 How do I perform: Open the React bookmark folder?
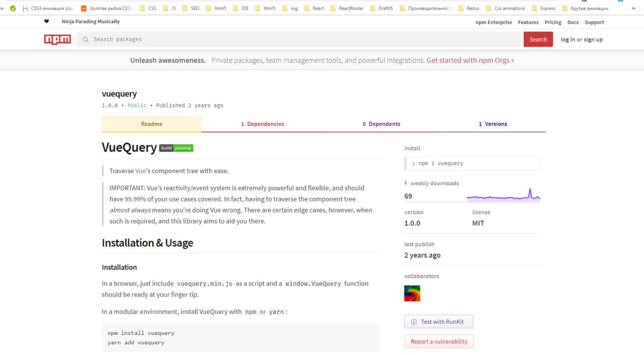(313, 8)
